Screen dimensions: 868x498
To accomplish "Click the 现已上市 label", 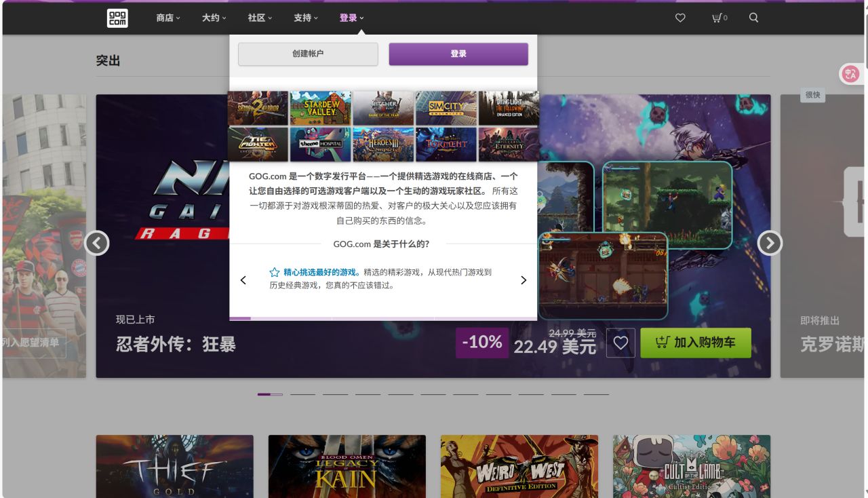I will pyautogui.click(x=136, y=320).
